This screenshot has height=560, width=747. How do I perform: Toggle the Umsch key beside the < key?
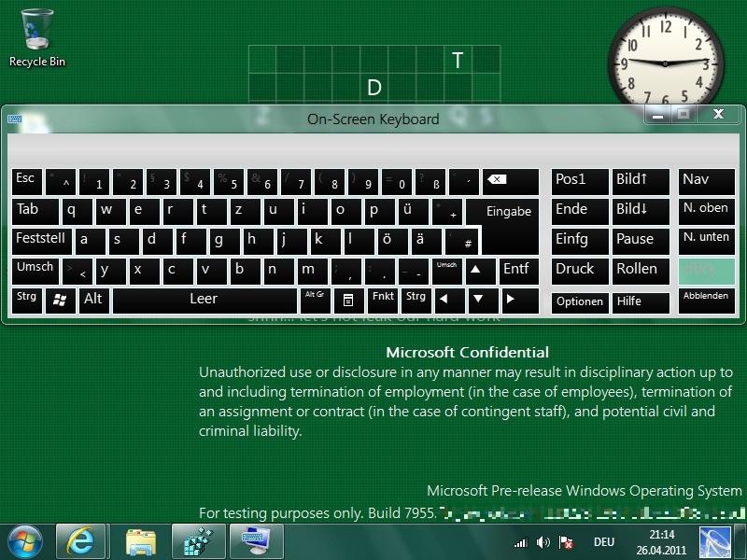[x=35, y=271]
